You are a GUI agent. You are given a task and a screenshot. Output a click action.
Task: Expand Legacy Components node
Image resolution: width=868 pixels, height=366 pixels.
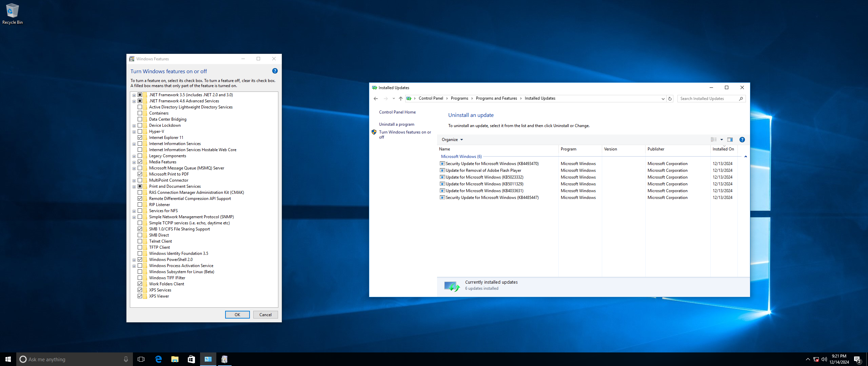pos(134,156)
